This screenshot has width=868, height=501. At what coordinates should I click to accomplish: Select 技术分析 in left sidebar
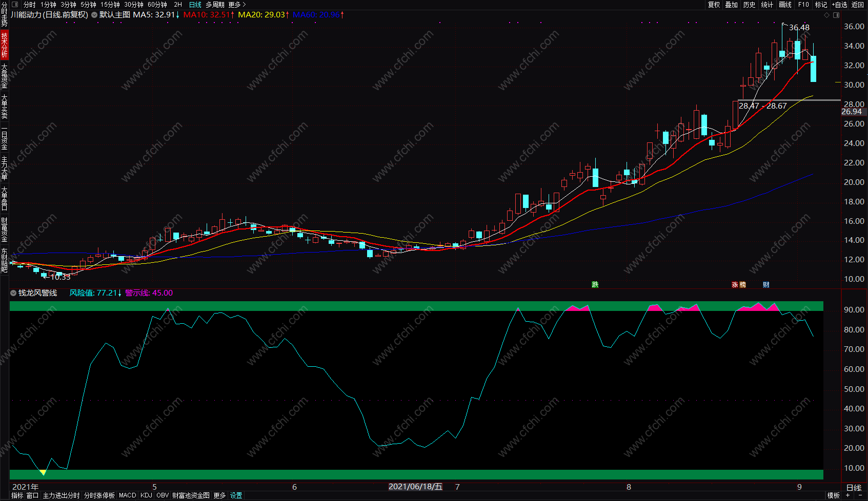tap(4, 45)
